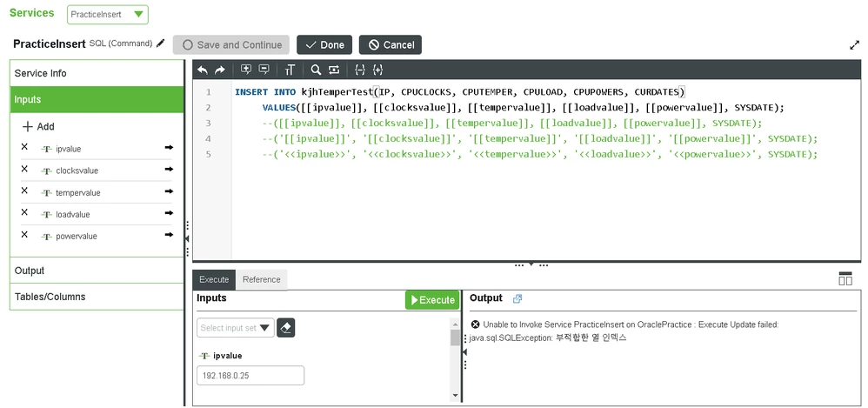The width and height of the screenshot is (868, 408).
Task: Remove the tempervalue input with its X
Action: click(x=24, y=191)
